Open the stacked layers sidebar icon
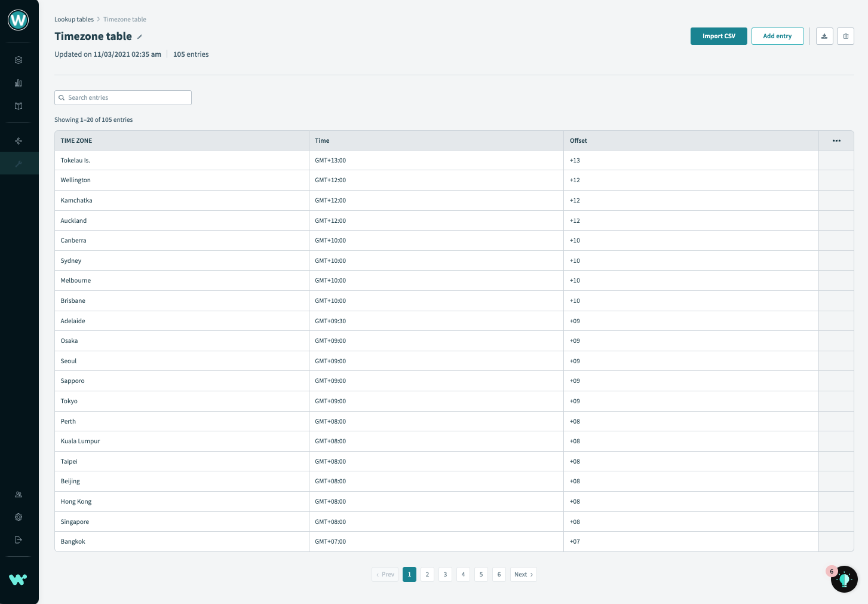 (19, 60)
